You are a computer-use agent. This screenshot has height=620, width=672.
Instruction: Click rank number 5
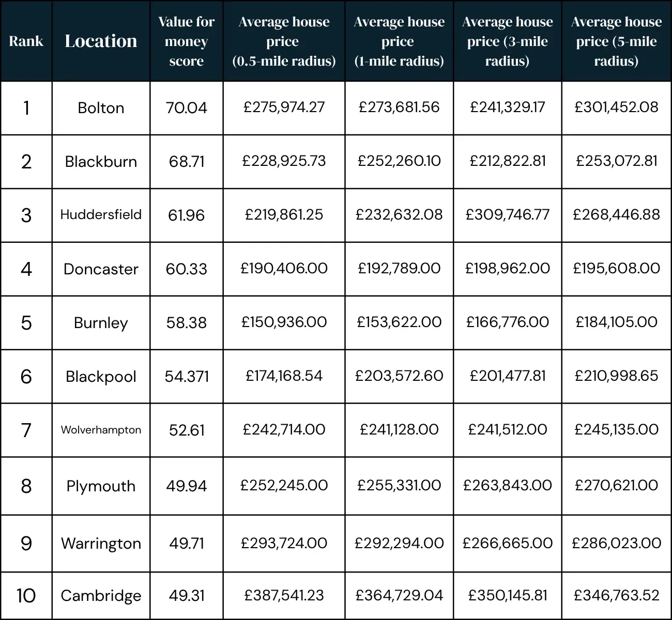click(26, 323)
